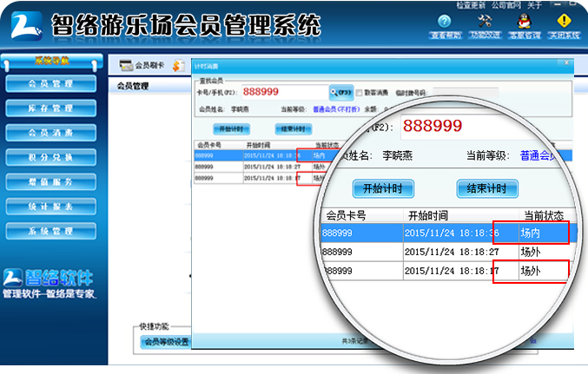The image size is (588, 374).
Task: Close the 计时消费 dialog with its X
Action: [566, 62]
